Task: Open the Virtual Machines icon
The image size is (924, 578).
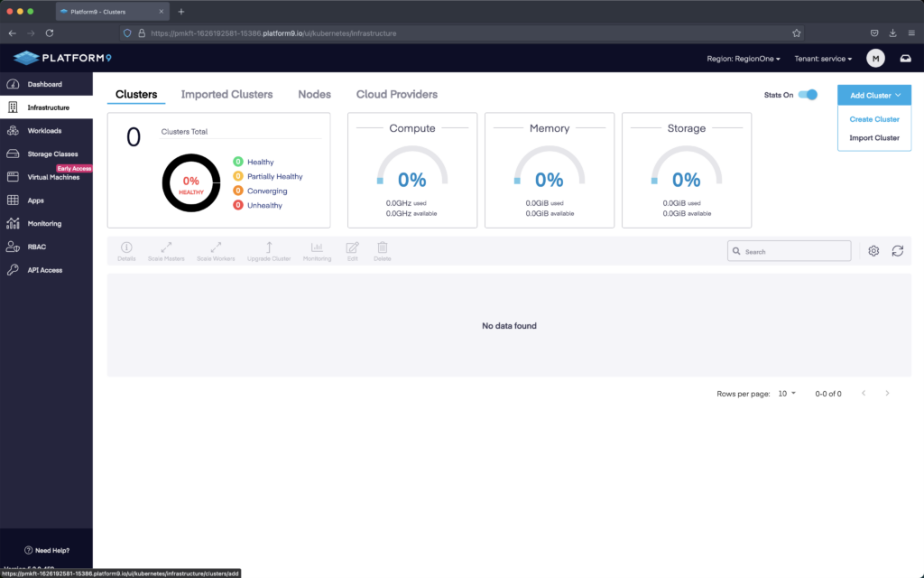Action: pos(13,177)
